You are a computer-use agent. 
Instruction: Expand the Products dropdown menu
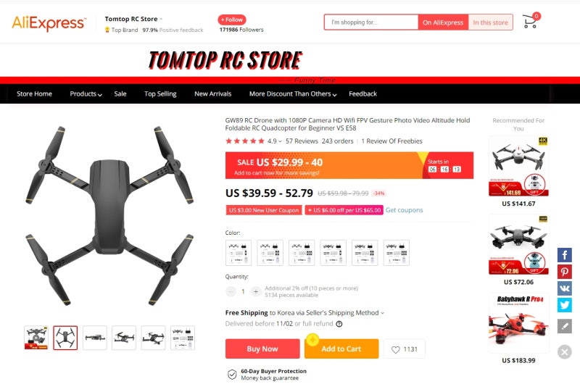pos(86,94)
